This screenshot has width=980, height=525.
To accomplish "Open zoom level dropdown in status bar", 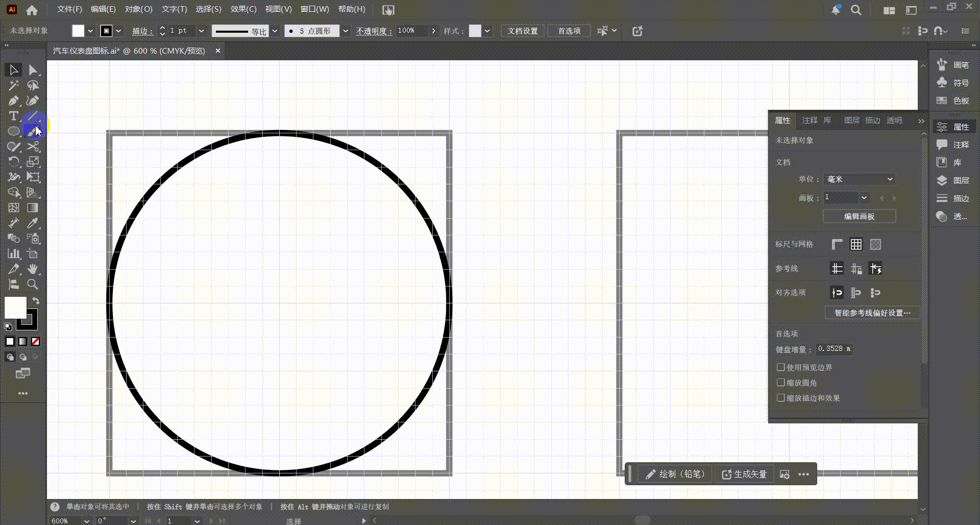I will [86, 521].
